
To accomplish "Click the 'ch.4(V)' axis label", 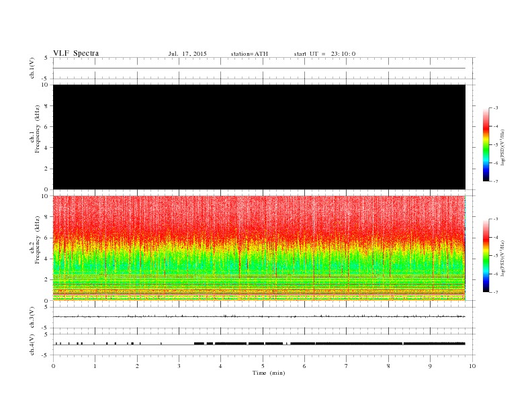I will pos(32,345).
